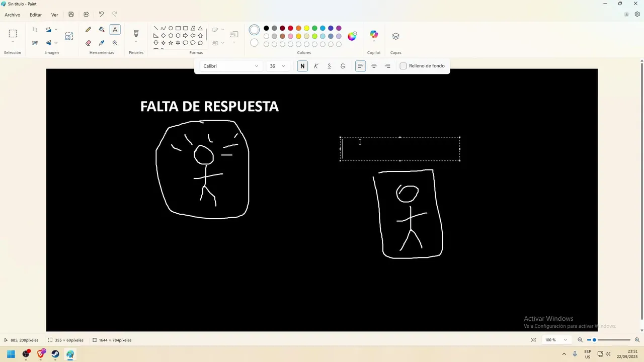Click the zoom slider handle

tap(594, 340)
